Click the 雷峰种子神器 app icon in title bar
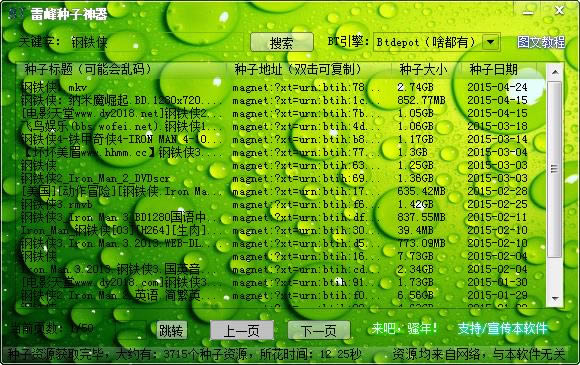The width and height of the screenshot is (580, 365). (17, 14)
